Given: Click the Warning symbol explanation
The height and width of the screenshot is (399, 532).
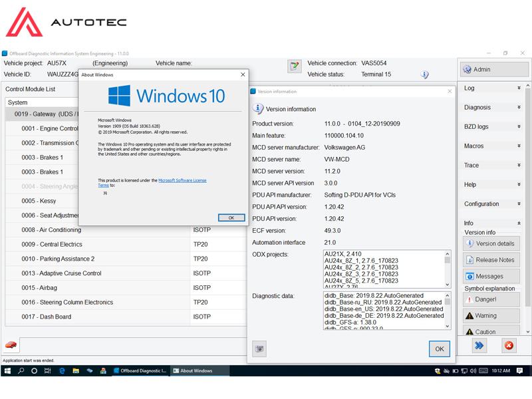Looking at the screenshot, I should click(491, 315).
